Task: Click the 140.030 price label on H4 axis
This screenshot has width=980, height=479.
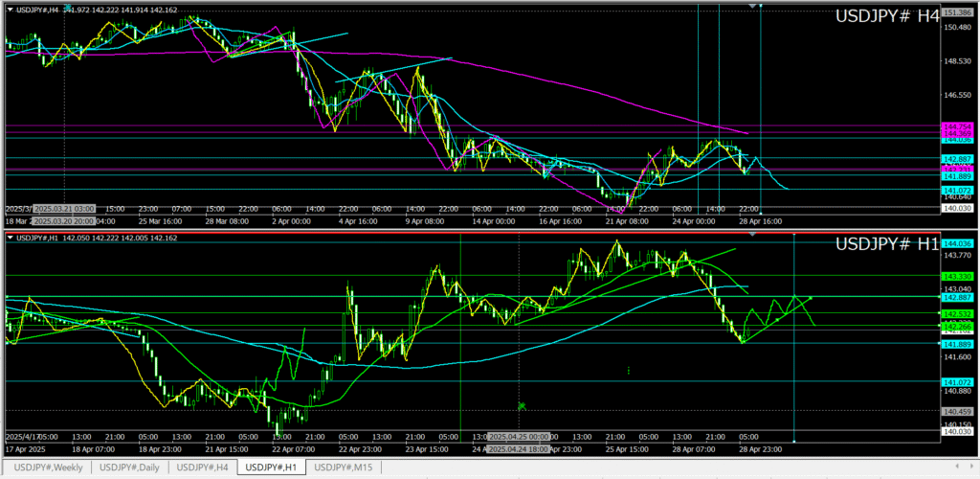Action: (957, 208)
